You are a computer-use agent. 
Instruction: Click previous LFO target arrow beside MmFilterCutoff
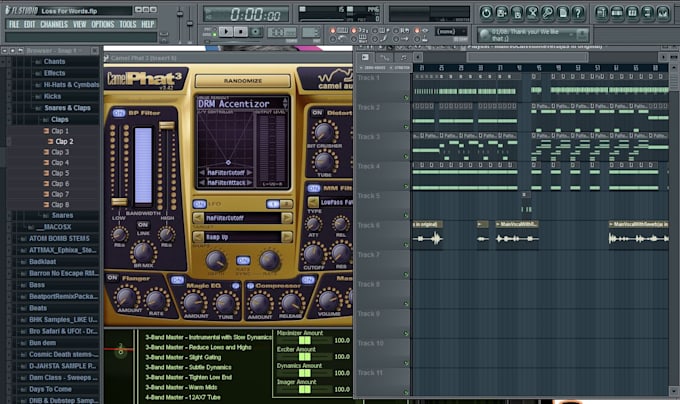click(198, 218)
